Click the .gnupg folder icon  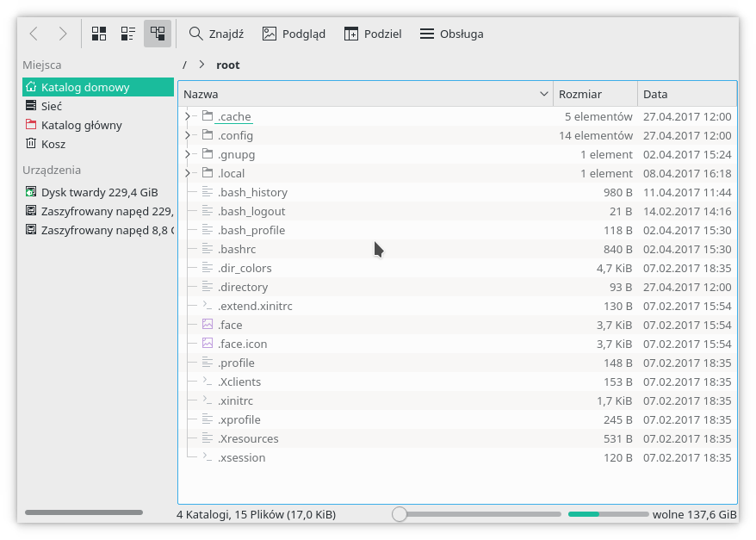[x=208, y=154]
